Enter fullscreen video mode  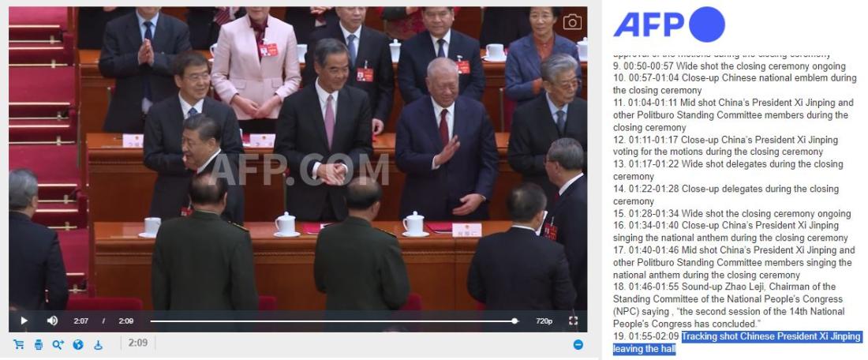click(x=573, y=321)
